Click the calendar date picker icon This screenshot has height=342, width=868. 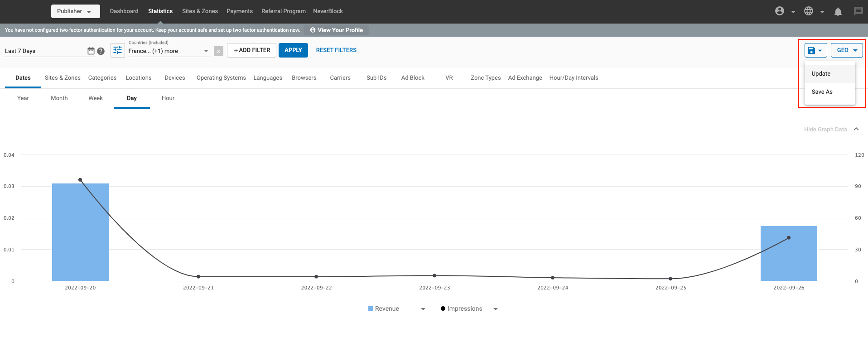click(91, 51)
